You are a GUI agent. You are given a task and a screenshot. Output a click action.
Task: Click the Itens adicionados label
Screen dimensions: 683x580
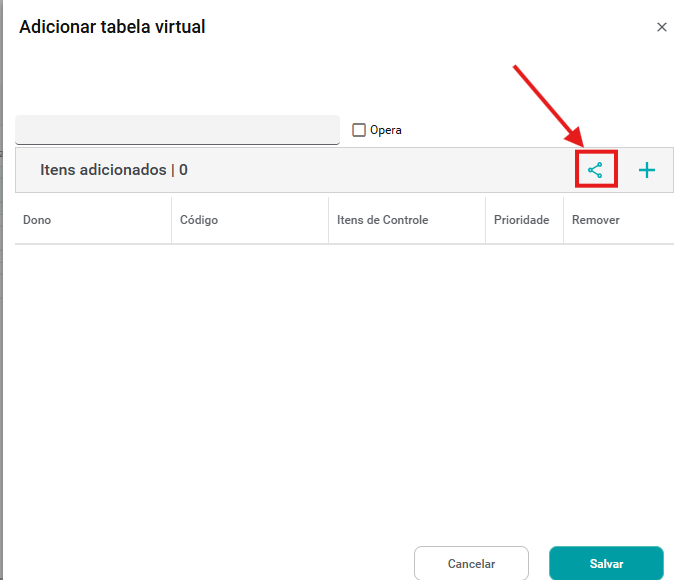(103, 170)
